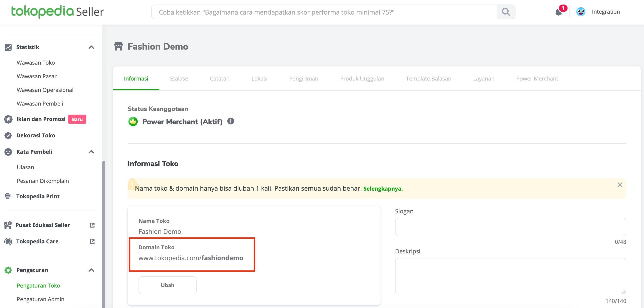Click the Power Merchant info icon
This screenshot has height=308, width=644.
[x=230, y=121]
